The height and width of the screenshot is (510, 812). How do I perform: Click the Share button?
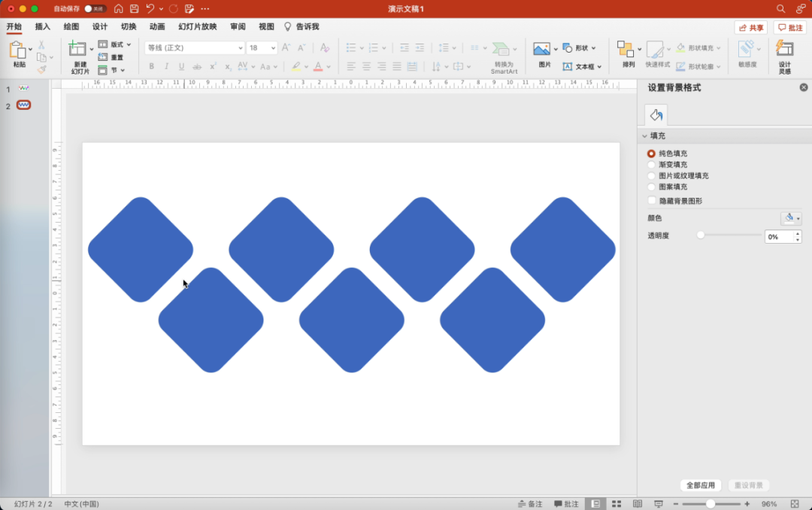coord(751,28)
